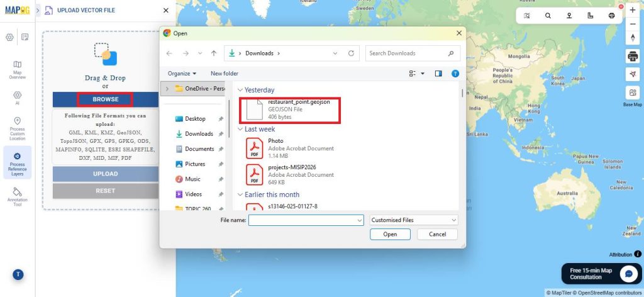The image size is (644, 297).
Task: Open the AI tool in the sidebar
Action: pos(17,98)
